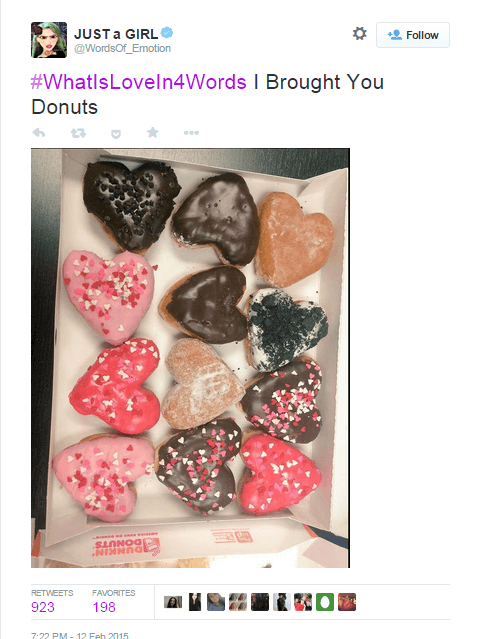Open the #WhatIsLoveIn4Words hashtag link

(139, 82)
